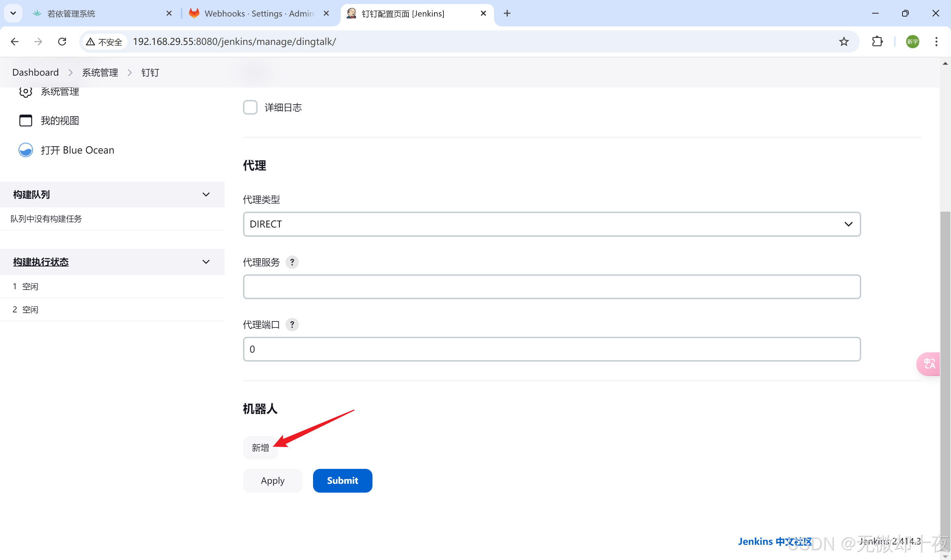The width and height of the screenshot is (951, 560).
Task: Enable the 详细日志 checkbox
Action: point(250,108)
